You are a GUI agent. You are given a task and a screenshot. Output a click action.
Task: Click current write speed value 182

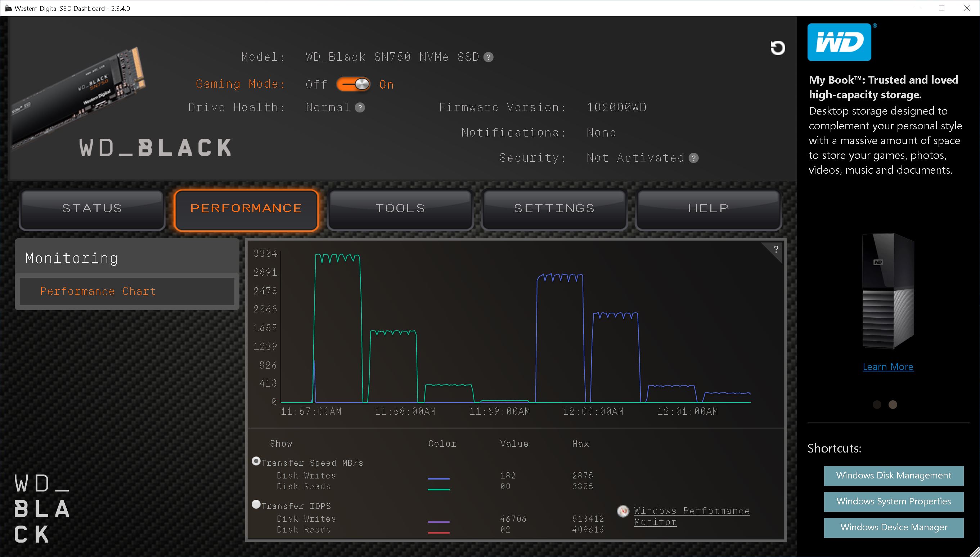(508, 476)
